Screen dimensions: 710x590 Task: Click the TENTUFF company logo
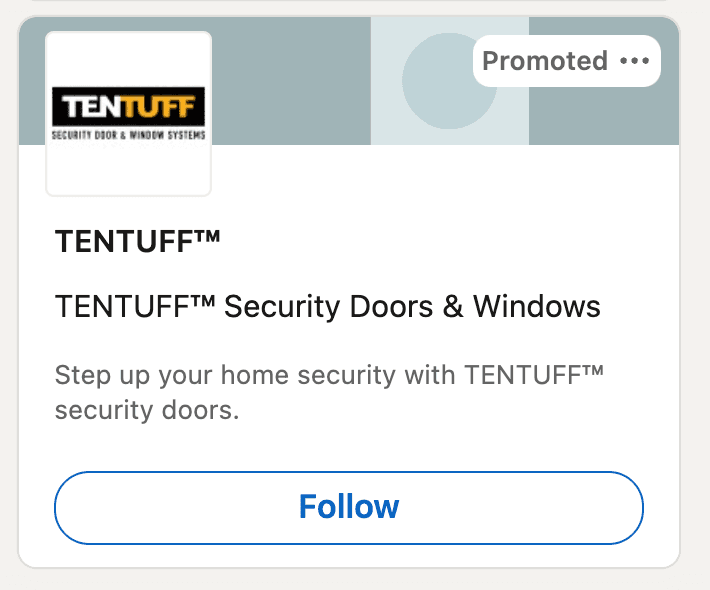click(128, 114)
